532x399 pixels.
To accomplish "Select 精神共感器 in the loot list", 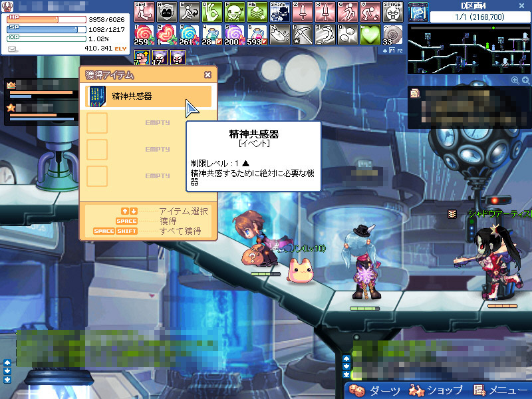I will pyautogui.click(x=148, y=96).
